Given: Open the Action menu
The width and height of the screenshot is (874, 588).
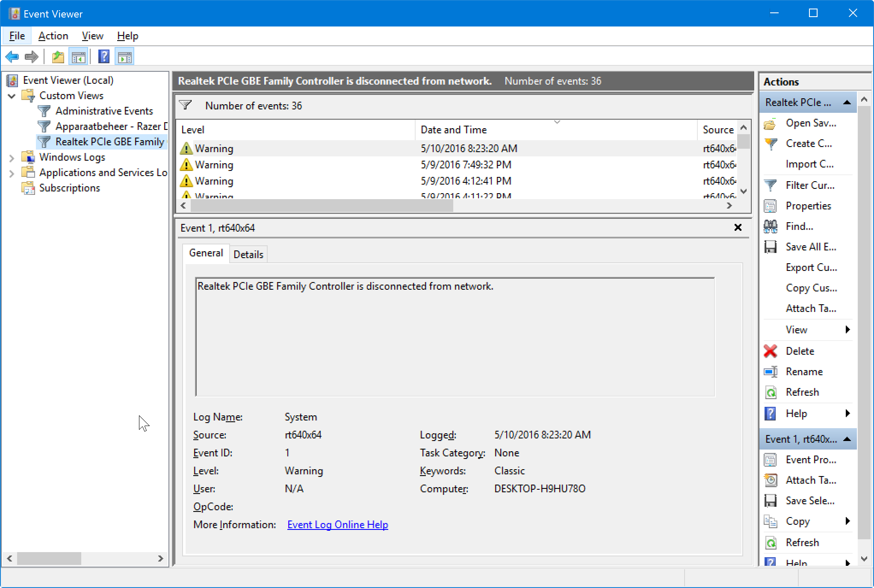Looking at the screenshot, I should coord(53,36).
